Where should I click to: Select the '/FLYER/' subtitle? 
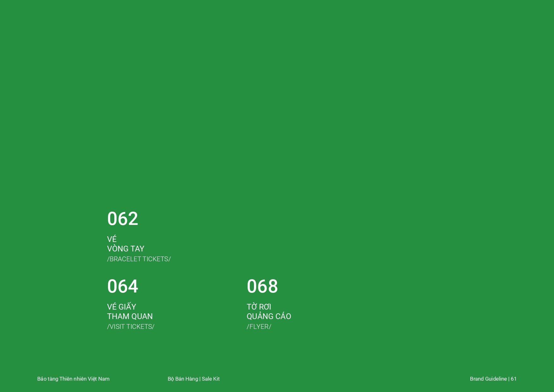click(x=259, y=327)
